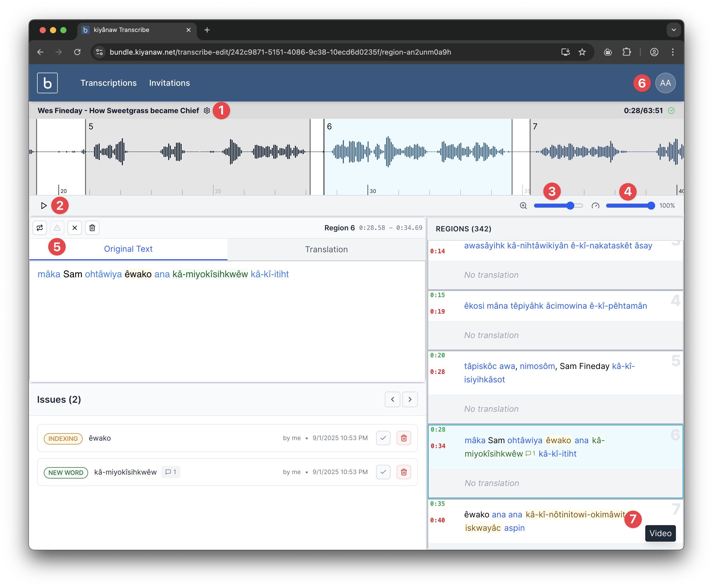Resolve the kâ-miyokîsihkwêw new word issue
This screenshot has height=588, width=713.
tap(383, 472)
